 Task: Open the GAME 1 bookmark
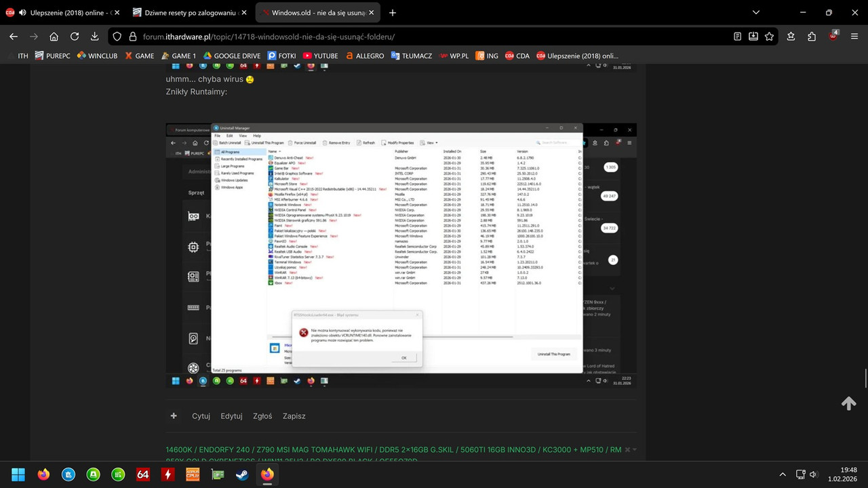pos(178,56)
